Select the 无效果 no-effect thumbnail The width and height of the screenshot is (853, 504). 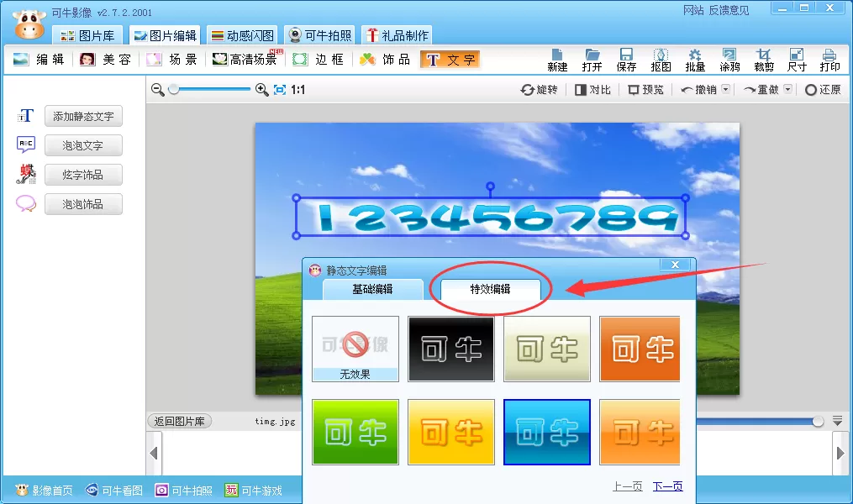tap(355, 349)
